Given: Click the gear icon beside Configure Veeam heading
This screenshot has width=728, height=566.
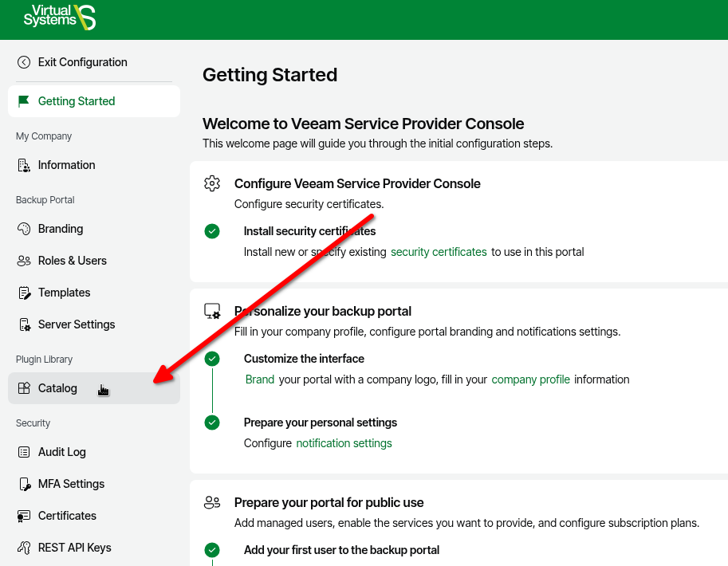Looking at the screenshot, I should point(212,183).
